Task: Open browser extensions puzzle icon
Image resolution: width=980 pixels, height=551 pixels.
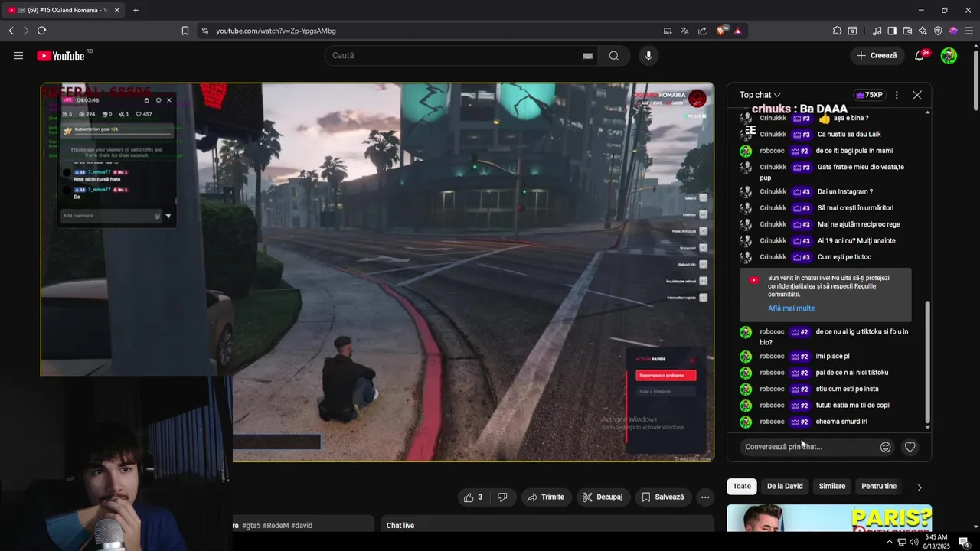Action: (837, 31)
